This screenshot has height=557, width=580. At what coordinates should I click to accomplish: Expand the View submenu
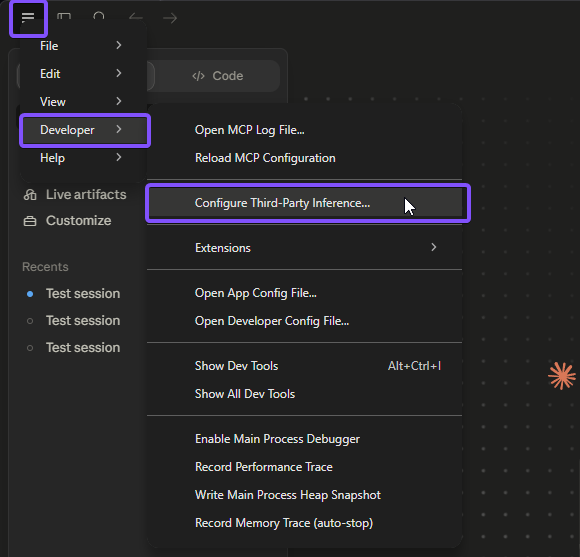(x=84, y=102)
